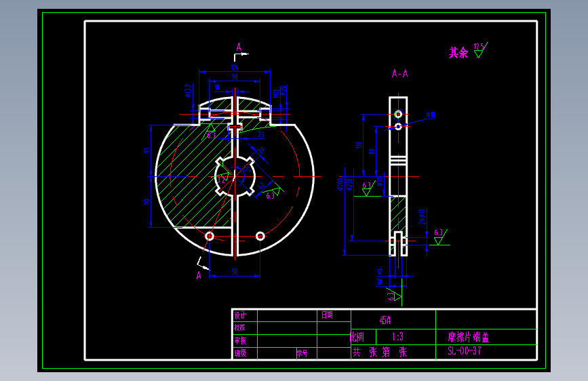Select the Φ13.2 diameter dimension
Screen dimensions: 588x381
coord(189,90)
